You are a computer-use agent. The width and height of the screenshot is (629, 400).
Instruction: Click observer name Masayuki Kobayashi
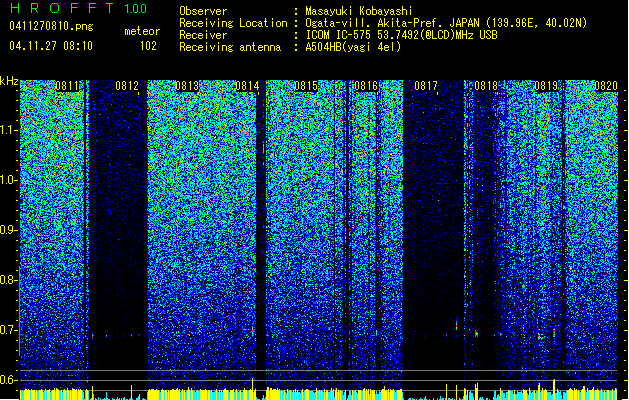(x=359, y=11)
